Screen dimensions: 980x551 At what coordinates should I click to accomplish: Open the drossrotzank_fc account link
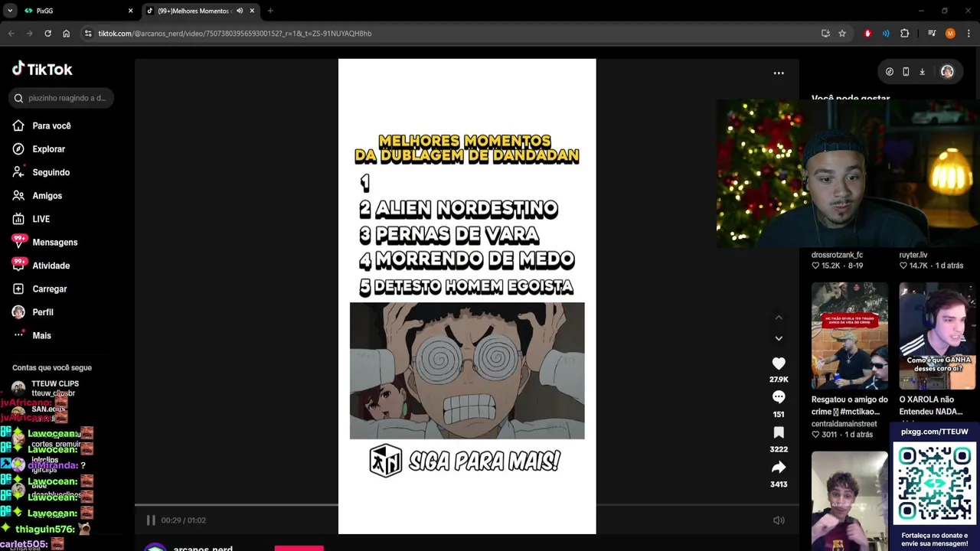pos(837,255)
